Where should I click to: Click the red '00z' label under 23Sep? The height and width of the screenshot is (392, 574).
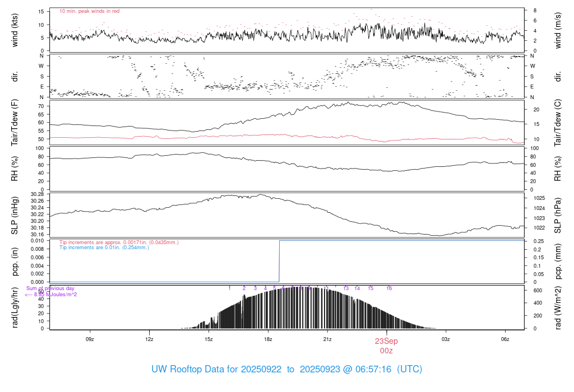[x=386, y=351]
